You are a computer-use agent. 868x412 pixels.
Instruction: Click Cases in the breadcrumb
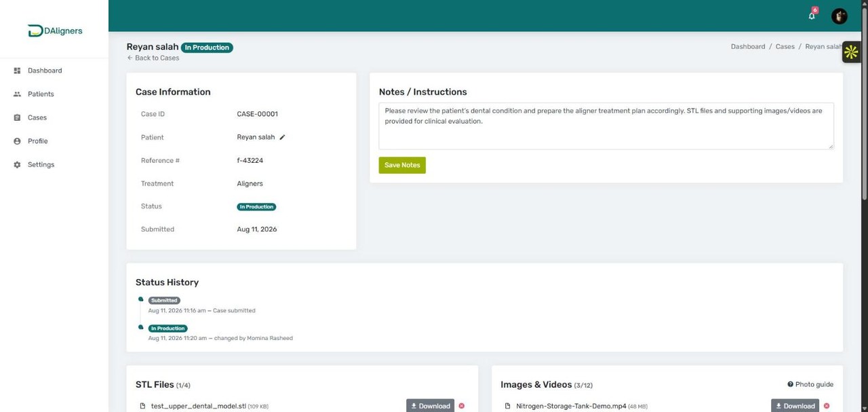[785, 47]
